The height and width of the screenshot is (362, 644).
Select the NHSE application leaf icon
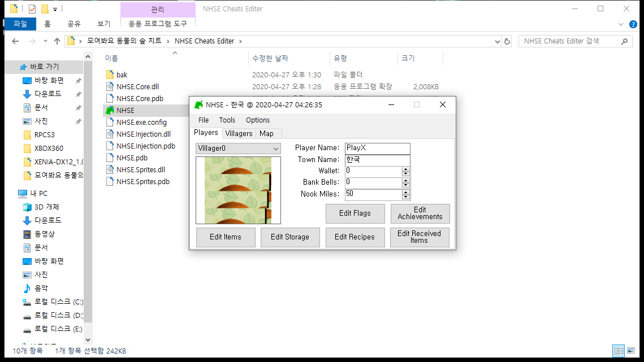point(110,110)
